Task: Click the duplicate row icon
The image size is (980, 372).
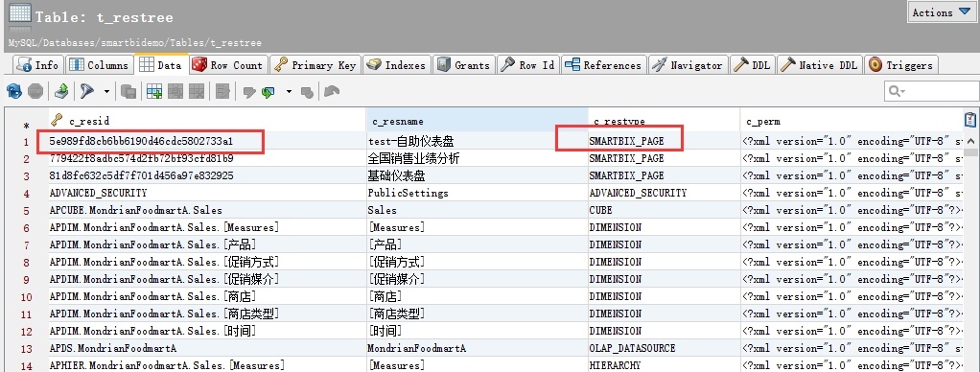Action: click(175, 92)
